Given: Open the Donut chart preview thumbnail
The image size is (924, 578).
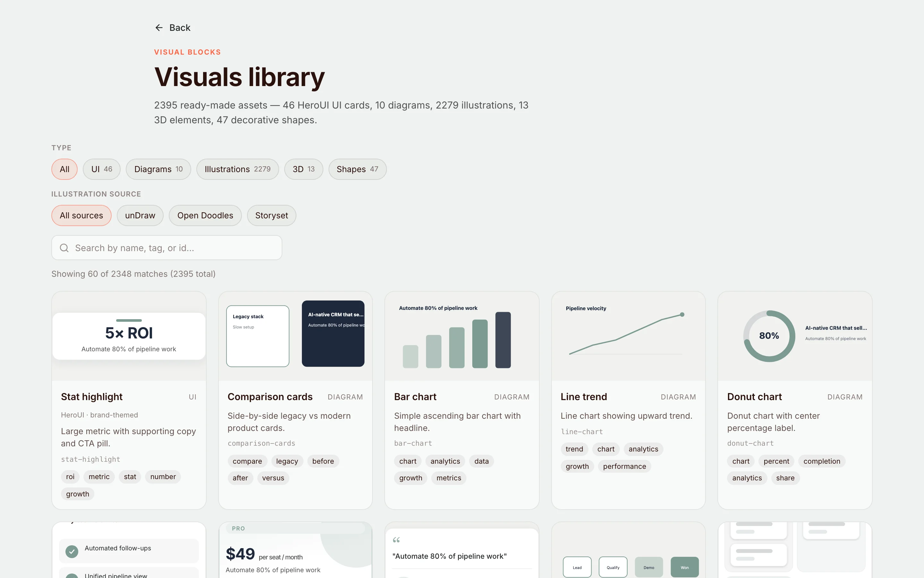Looking at the screenshot, I should coord(795,336).
